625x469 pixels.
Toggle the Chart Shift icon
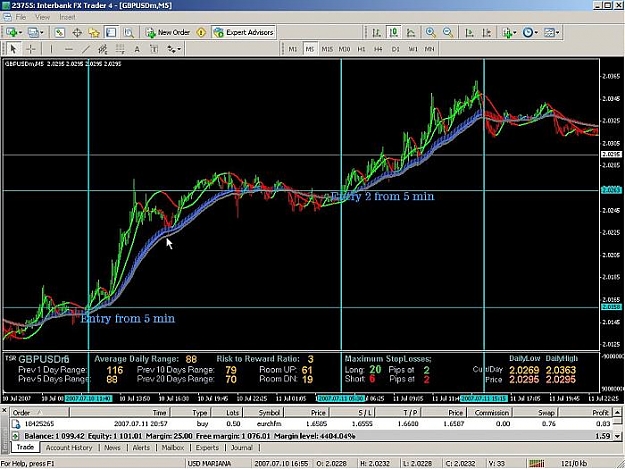486,33
